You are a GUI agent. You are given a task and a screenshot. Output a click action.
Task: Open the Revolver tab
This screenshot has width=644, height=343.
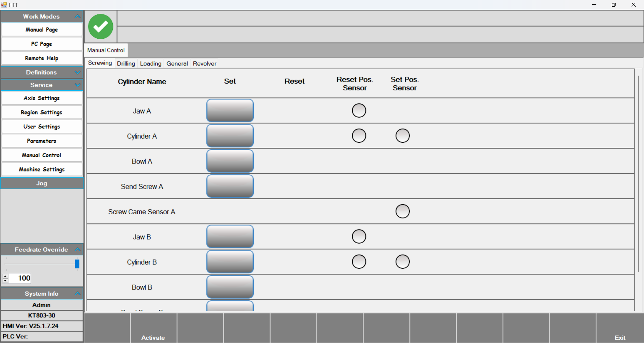204,63
